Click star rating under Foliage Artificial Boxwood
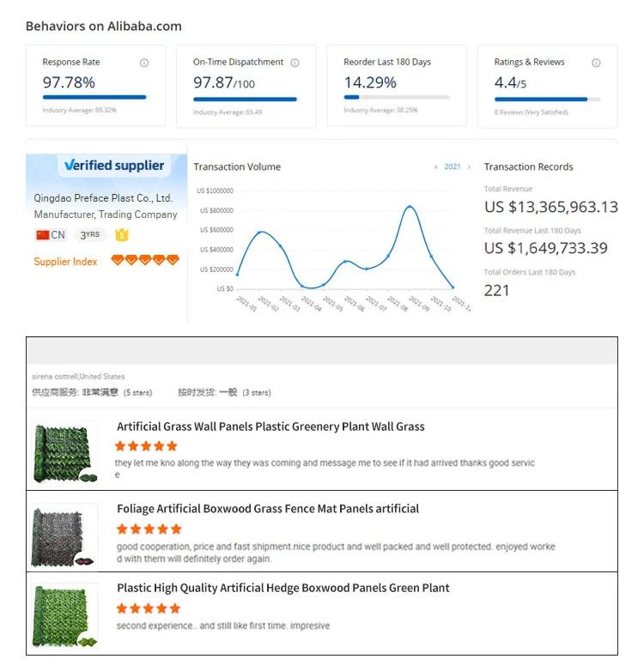The image size is (644, 671). pos(149,529)
